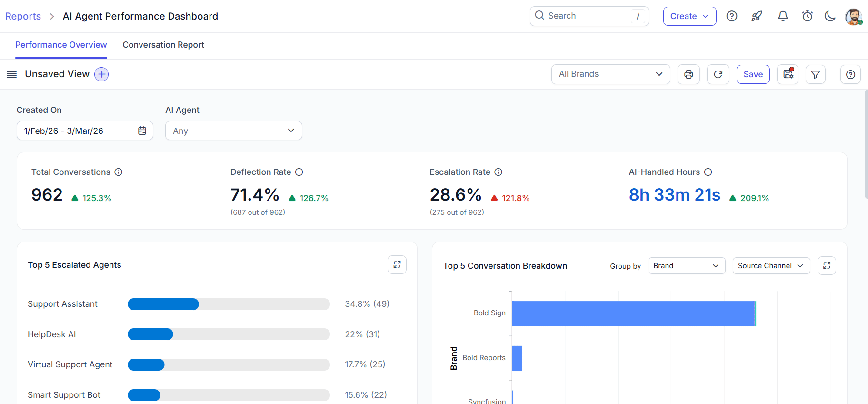The image size is (868, 404).
Task: Show info for Deflection Rate
Action: (299, 172)
